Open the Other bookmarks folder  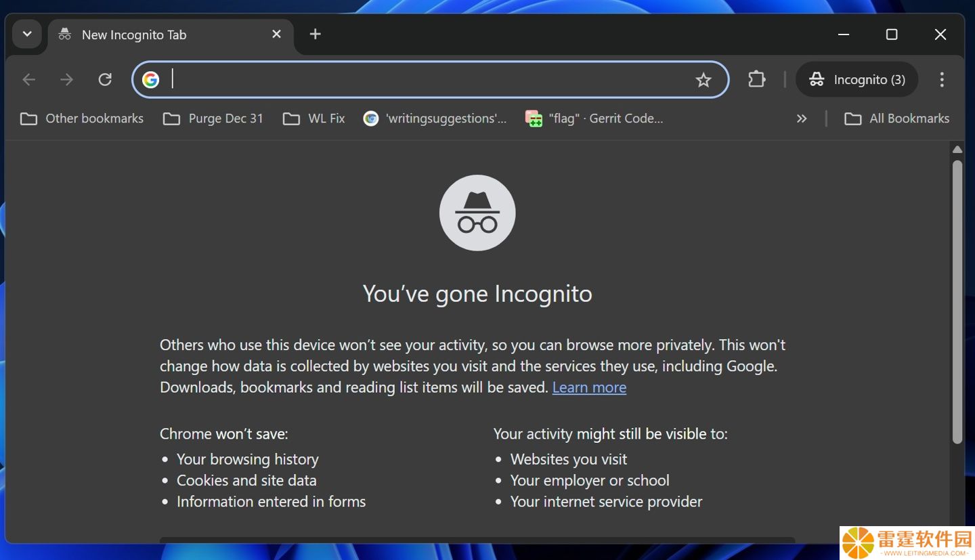click(82, 119)
